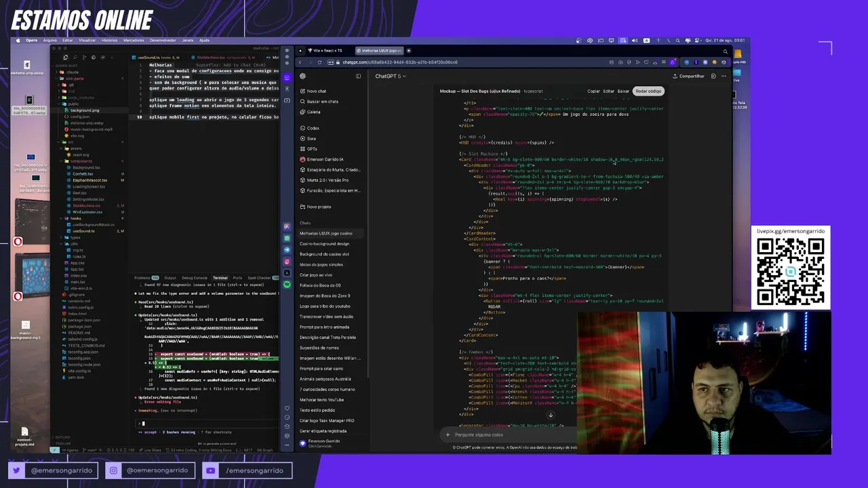Expand the node_modules folder
This screenshot has width=868, height=488.
pyautogui.click(x=59, y=98)
